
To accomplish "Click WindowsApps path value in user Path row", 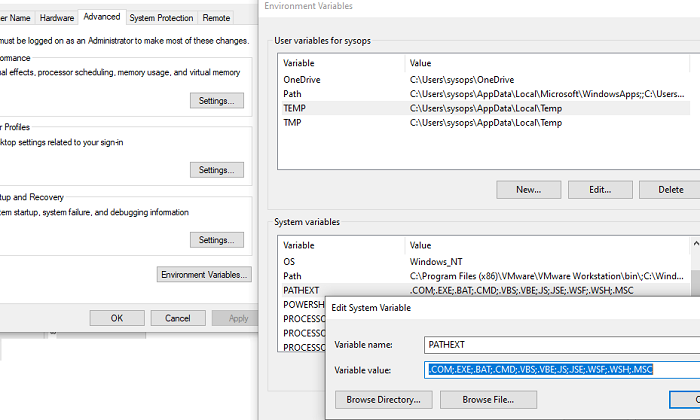I will coord(547,94).
